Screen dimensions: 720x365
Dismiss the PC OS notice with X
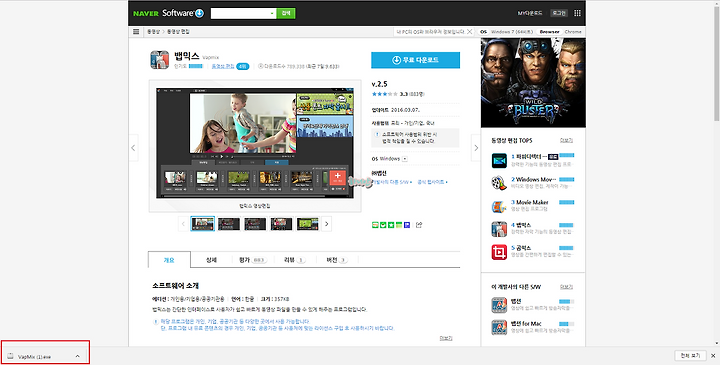click(x=469, y=32)
